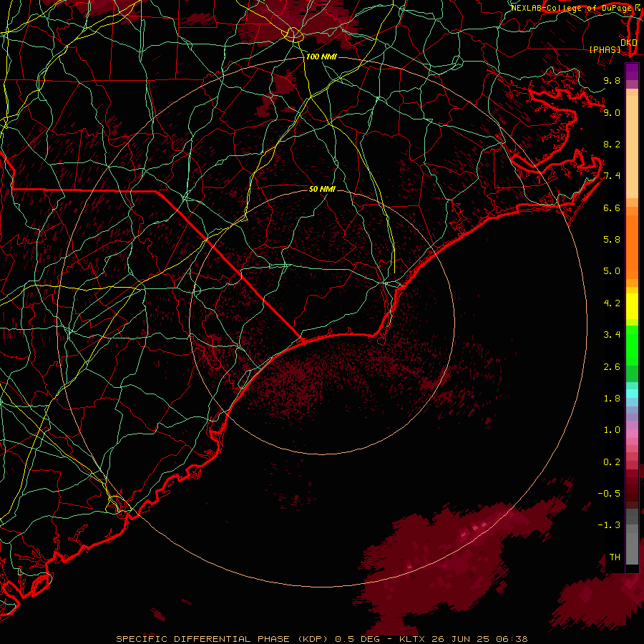Viewport: 644px width, 644px height.
Task: Click the 1.0 value on the color scale
Action: point(612,430)
